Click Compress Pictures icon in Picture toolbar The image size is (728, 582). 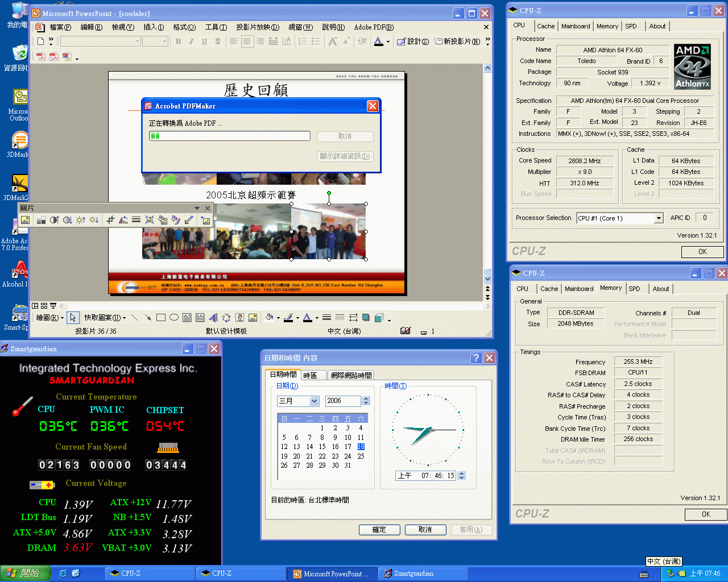click(x=150, y=220)
